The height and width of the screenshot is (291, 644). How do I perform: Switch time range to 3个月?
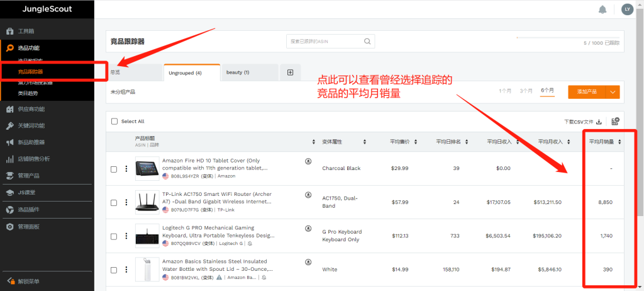click(526, 91)
